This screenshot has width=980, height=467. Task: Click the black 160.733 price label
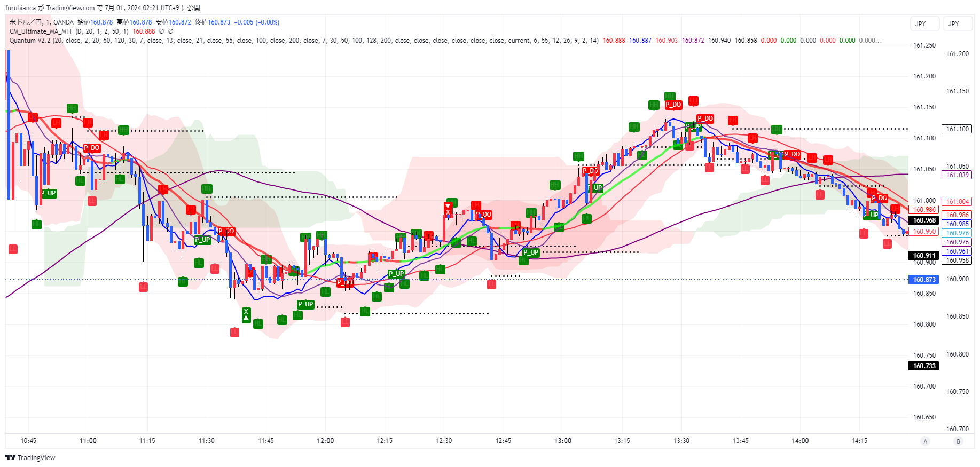coord(924,366)
